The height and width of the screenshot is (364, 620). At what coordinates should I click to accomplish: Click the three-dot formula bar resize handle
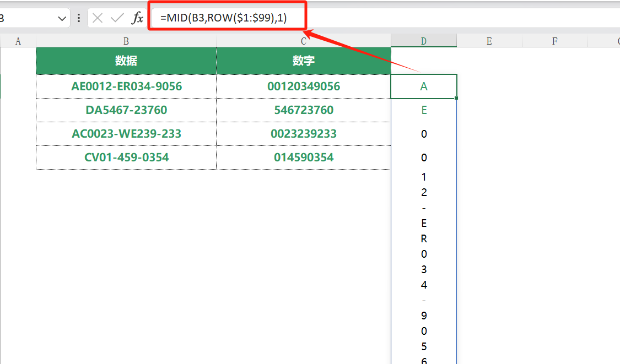tap(79, 18)
